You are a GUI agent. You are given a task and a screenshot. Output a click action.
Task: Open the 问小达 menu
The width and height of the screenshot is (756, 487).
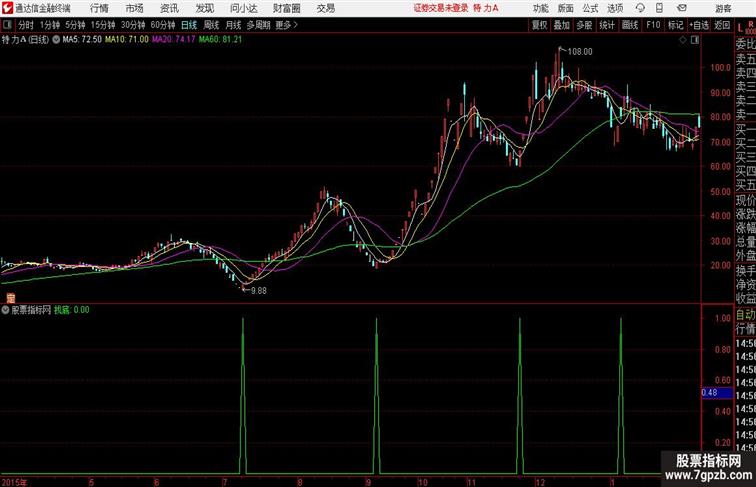click(x=243, y=8)
